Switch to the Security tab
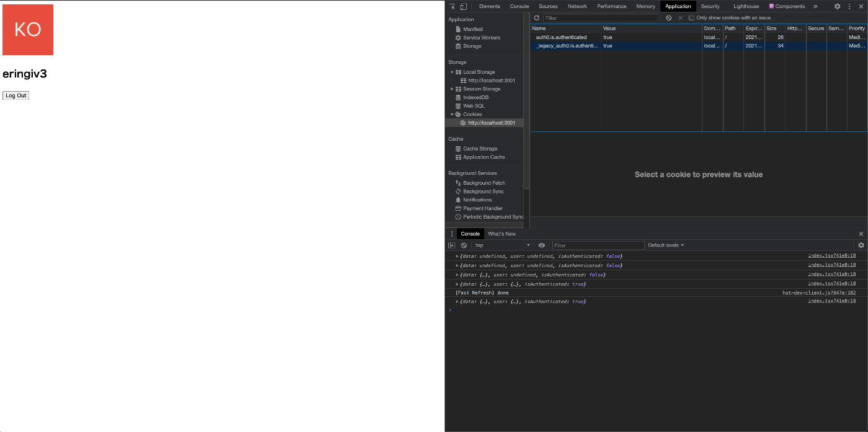Viewport: 868px width, 432px height. click(x=711, y=6)
